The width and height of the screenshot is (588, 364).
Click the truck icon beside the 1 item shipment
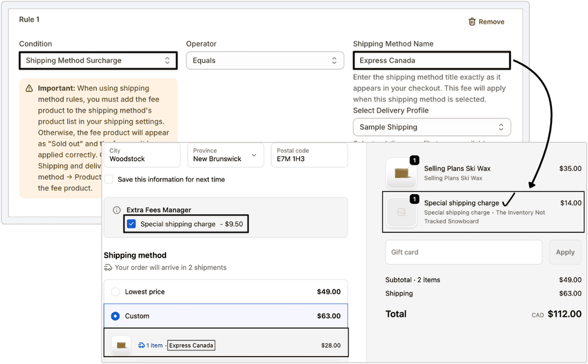[142, 345]
